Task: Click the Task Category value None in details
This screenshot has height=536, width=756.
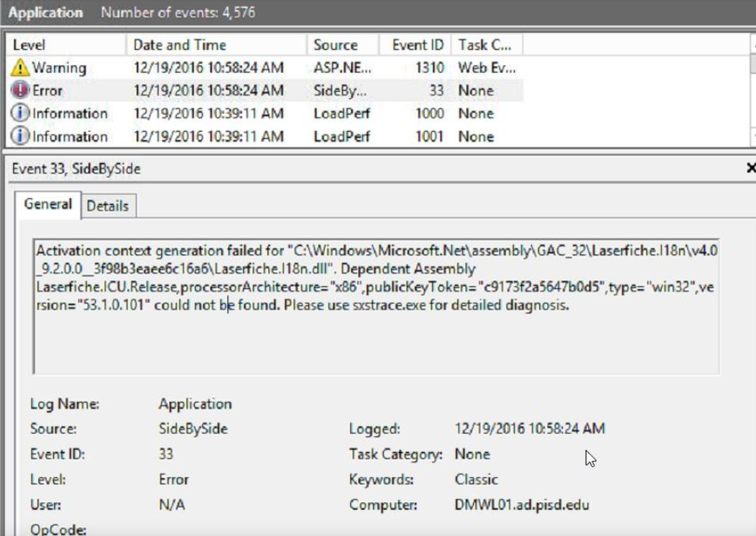Action: click(472, 454)
